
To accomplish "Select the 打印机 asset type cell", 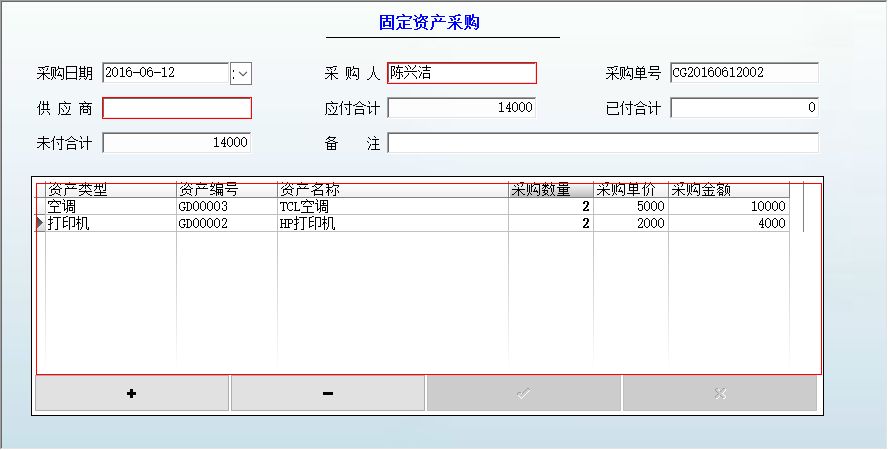I will tap(110, 223).
